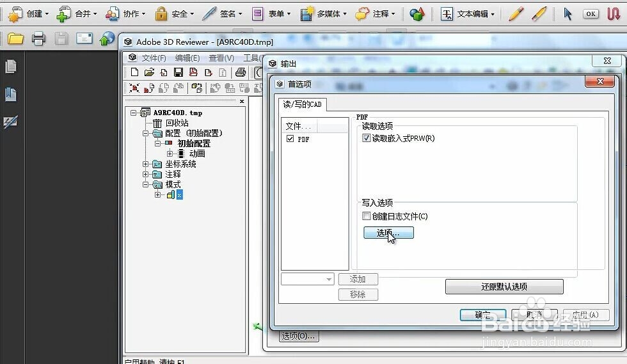
Task: Open the 创建 (Create) dropdown in Acrobat toolbar
Action: coord(29,13)
